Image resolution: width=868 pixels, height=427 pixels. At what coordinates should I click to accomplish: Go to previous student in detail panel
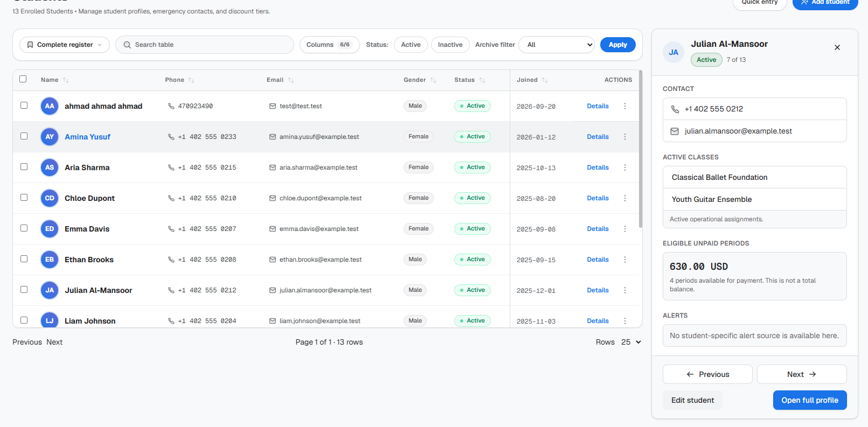pos(707,374)
